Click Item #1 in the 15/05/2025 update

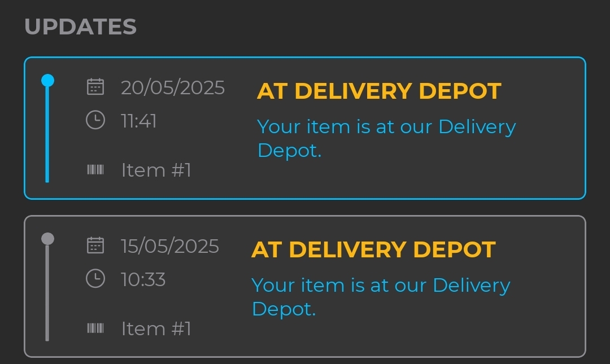156,328
